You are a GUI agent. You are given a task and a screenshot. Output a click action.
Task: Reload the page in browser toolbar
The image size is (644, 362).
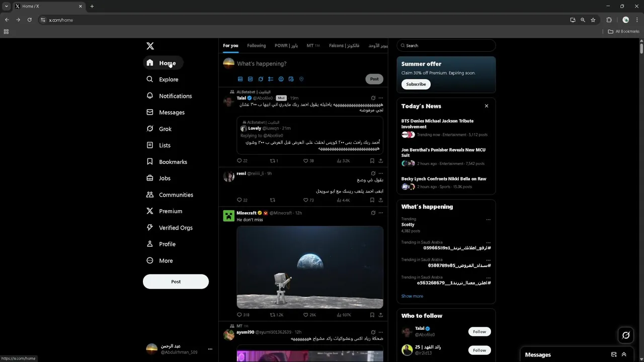29,20
